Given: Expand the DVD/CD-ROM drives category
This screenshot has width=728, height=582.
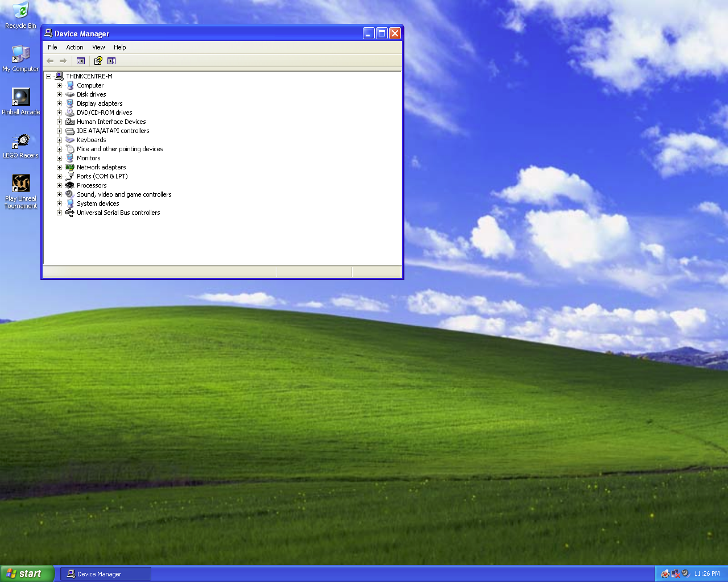Looking at the screenshot, I should [x=59, y=113].
